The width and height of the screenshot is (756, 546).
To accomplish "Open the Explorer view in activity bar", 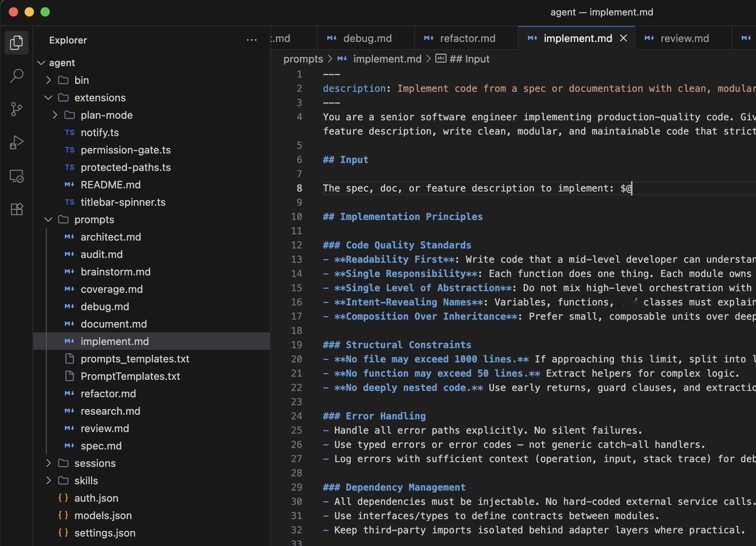I will pos(17,43).
